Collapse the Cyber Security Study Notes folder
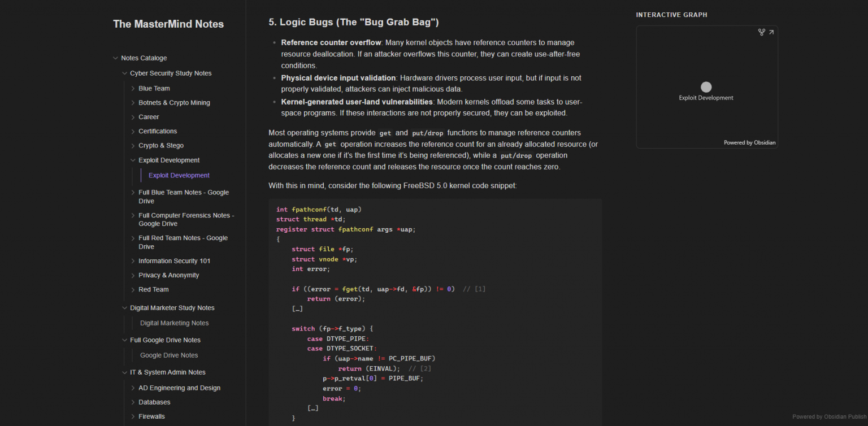The width and height of the screenshot is (868, 426). coord(125,73)
